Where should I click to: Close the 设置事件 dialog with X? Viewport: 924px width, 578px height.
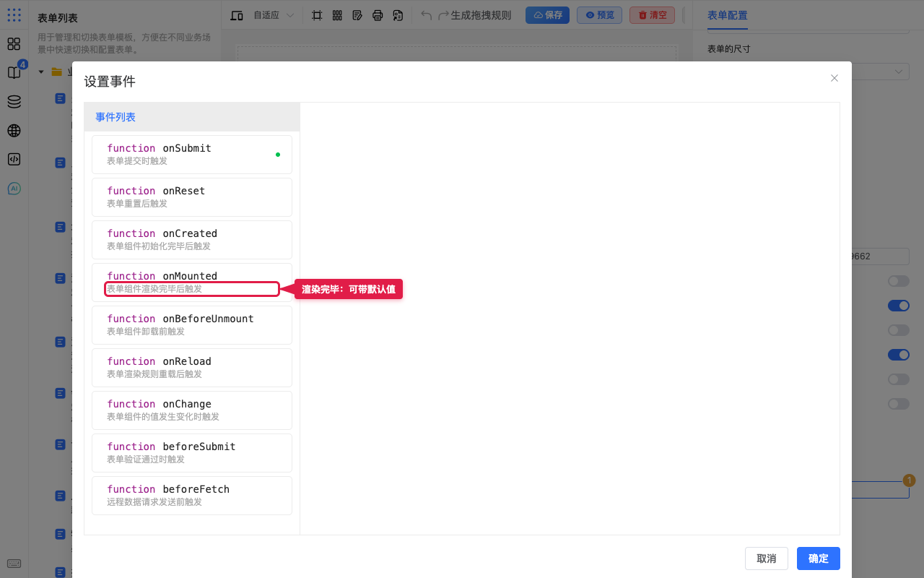point(834,78)
